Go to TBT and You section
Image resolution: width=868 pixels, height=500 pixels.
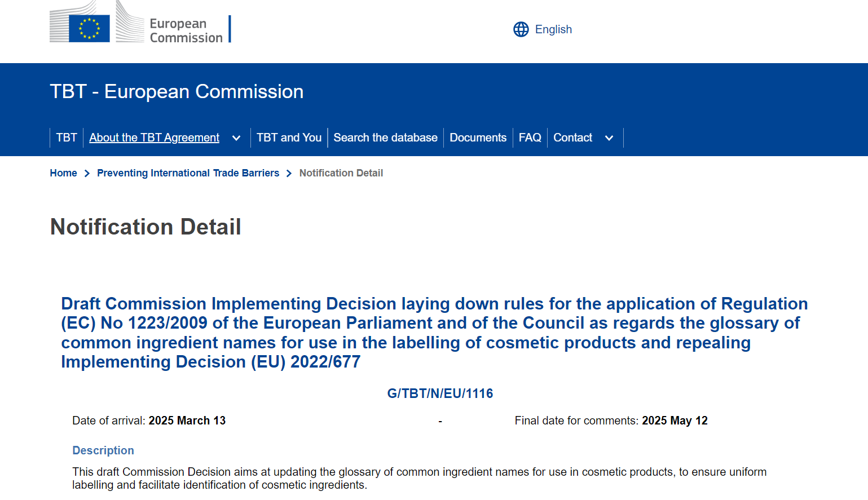point(289,138)
